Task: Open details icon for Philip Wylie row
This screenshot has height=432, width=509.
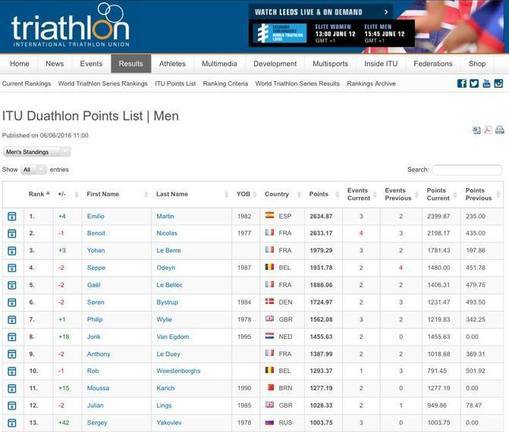Action: click(12, 320)
